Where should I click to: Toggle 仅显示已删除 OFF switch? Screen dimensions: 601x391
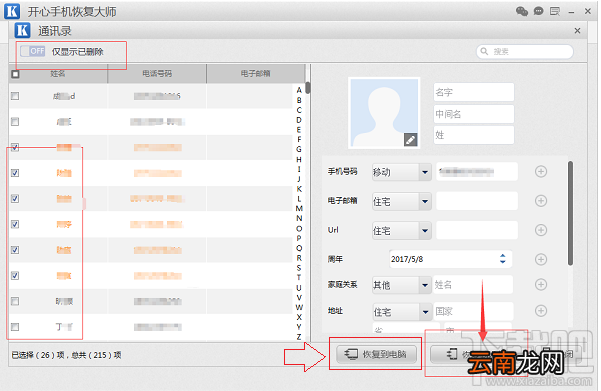click(33, 51)
